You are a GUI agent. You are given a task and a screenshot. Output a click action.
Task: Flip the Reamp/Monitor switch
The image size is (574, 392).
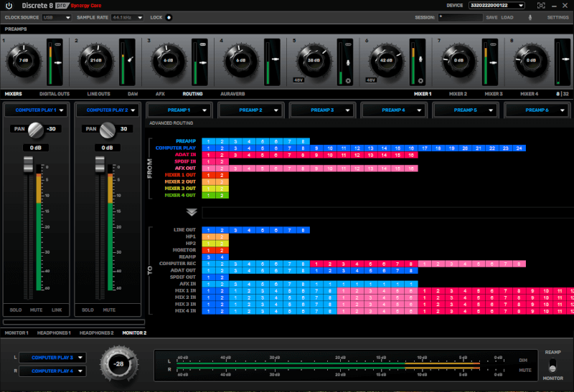tap(552, 366)
